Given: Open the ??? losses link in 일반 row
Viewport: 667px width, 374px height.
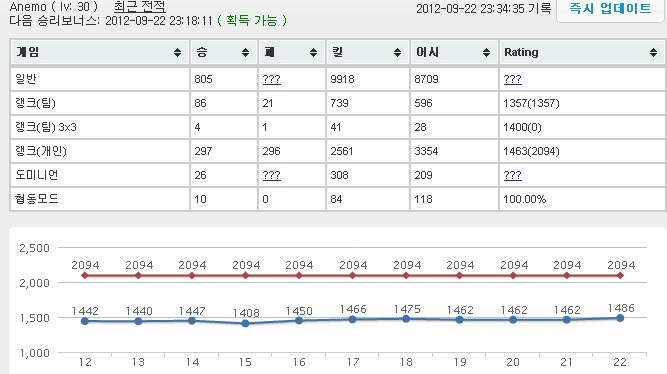Looking at the screenshot, I should [271, 79].
